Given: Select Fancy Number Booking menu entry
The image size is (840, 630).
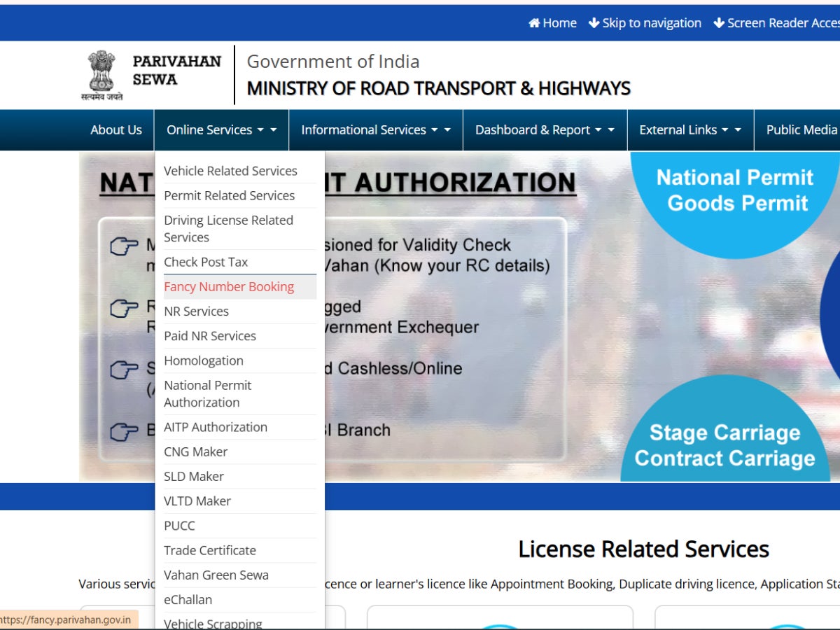Looking at the screenshot, I should click(x=229, y=287).
